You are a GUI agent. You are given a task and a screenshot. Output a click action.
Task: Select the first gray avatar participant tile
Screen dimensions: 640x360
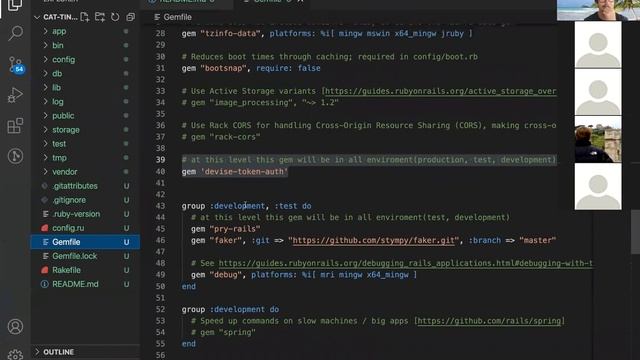(598, 45)
